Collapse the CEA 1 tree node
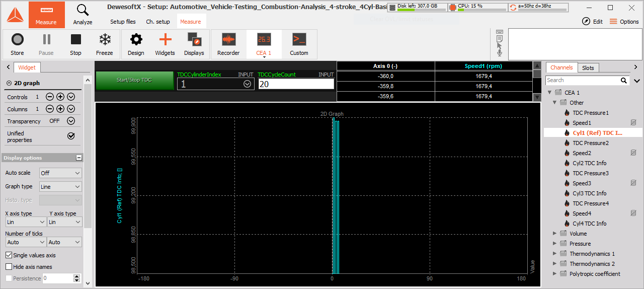This screenshot has height=289, width=644. tap(549, 93)
